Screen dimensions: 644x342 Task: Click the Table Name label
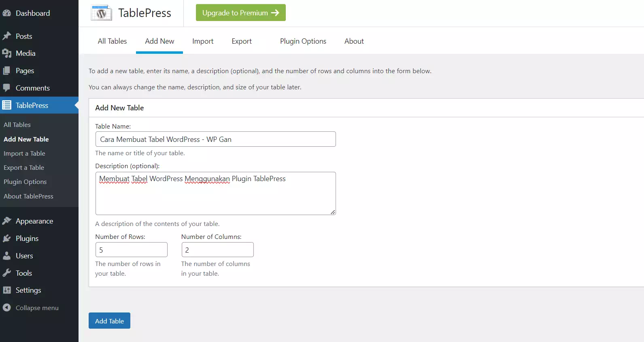pos(113,126)
